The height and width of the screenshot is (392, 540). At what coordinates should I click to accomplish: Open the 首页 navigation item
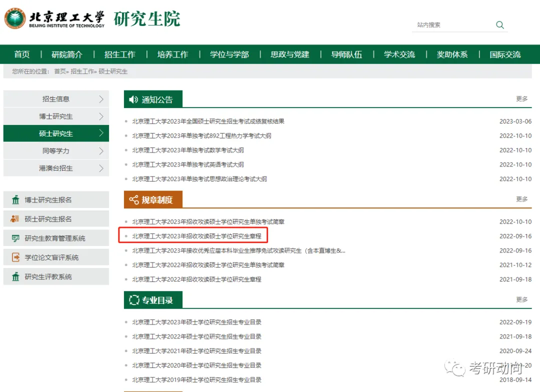click(22, 54)
